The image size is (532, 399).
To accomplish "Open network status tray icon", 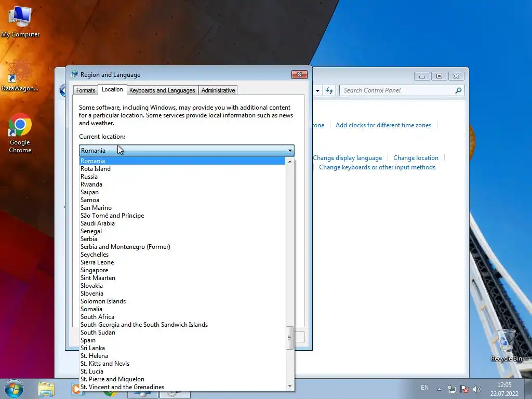I will (451, 389).
